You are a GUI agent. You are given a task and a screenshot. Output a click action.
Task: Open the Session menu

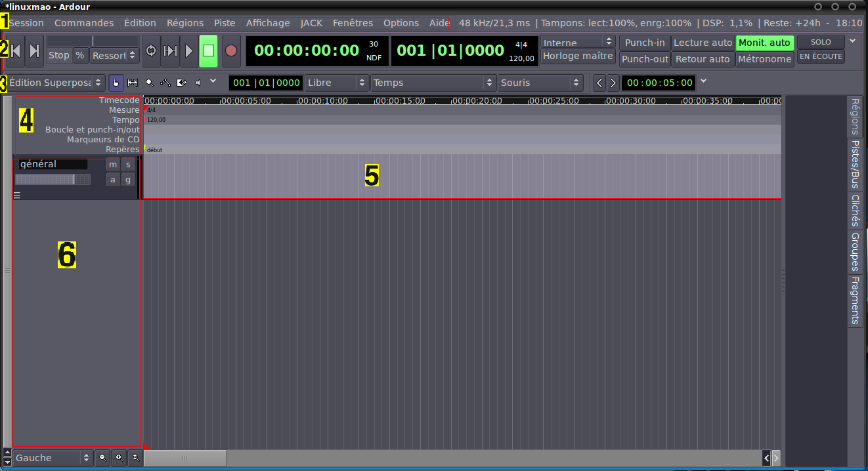[26, 23]
